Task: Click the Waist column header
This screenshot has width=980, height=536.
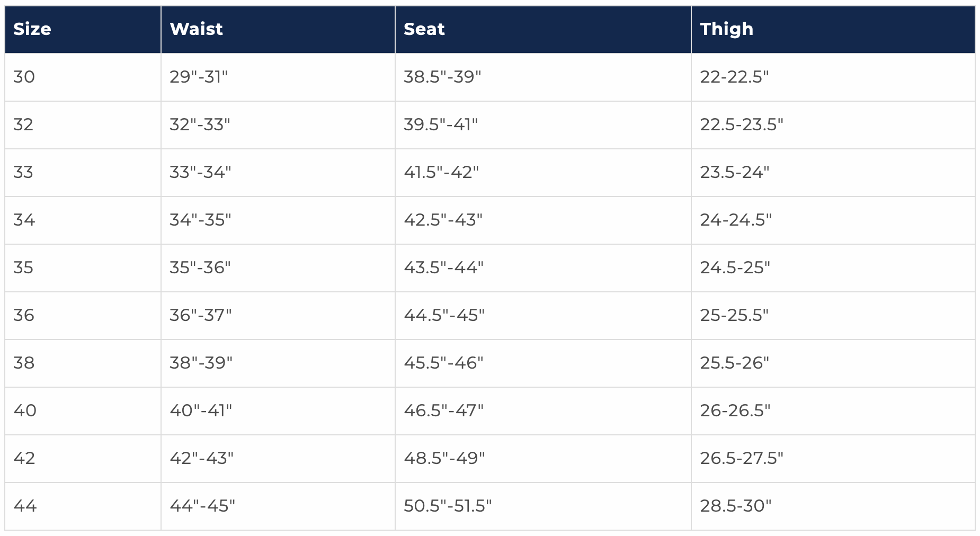Action: click(196, 29)
